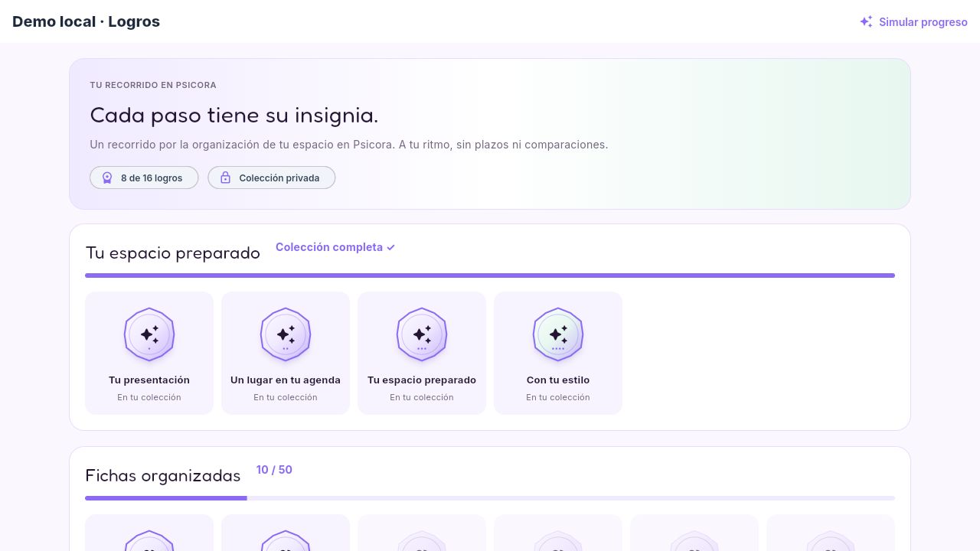Screen dimensions: 980x551
Task: Open the Con tu estilo badge icon
Action: point(558,334)
